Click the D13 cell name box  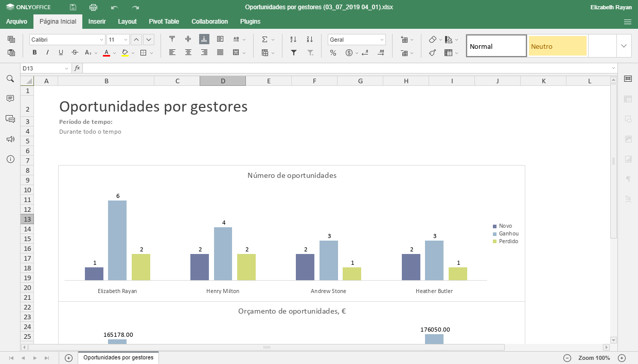pyautogui.click(x=44, y=68)
